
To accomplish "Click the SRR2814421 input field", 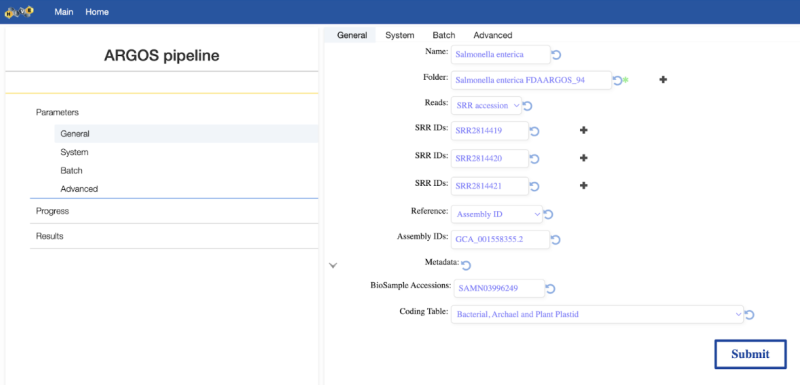I will (x=490, y=186).
